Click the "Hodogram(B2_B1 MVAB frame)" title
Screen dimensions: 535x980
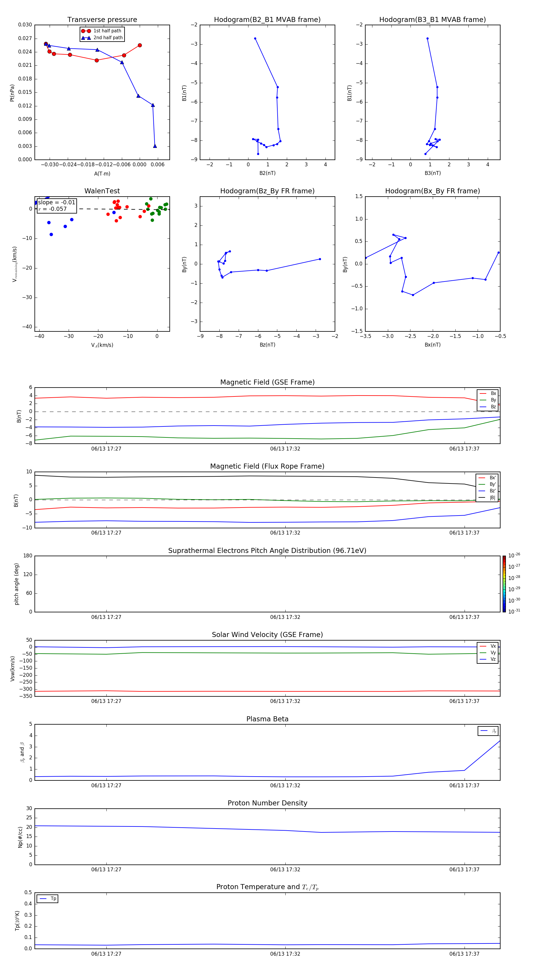(267, 20)
